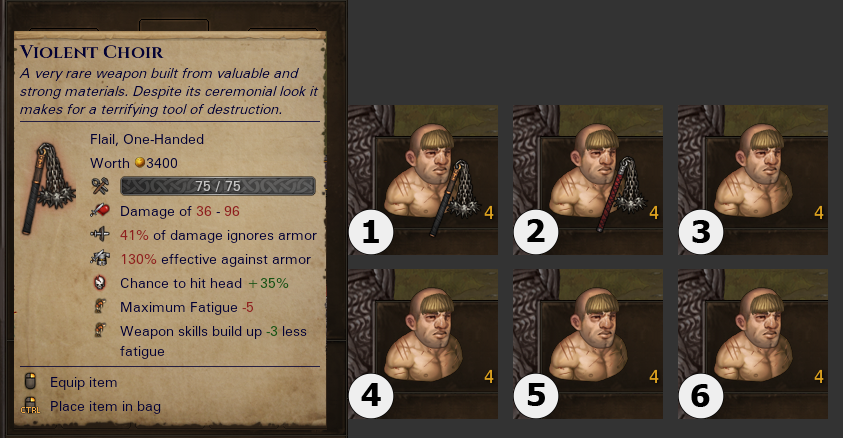
Task: Select Place item in bag option
Action: point(105,406)
